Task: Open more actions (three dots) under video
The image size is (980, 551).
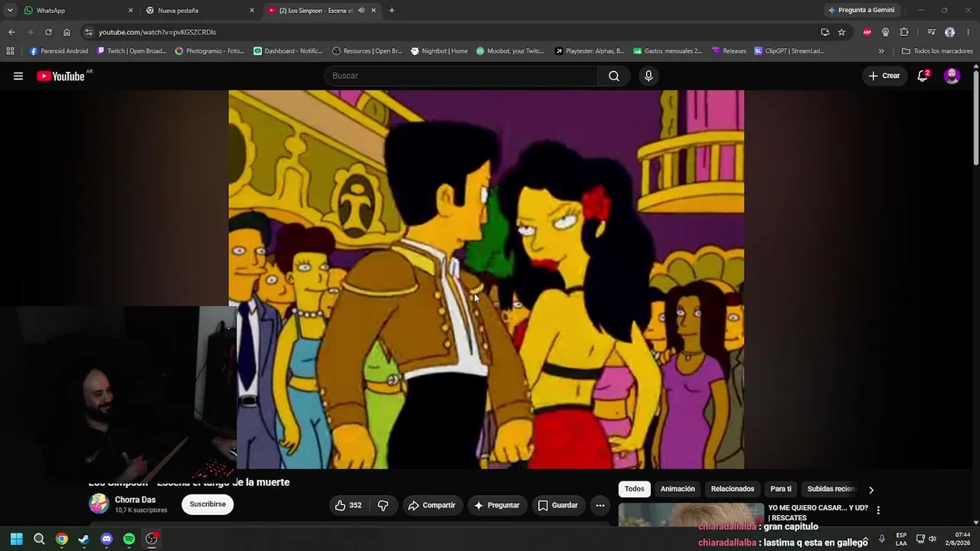Action: [x=600, y=505]
